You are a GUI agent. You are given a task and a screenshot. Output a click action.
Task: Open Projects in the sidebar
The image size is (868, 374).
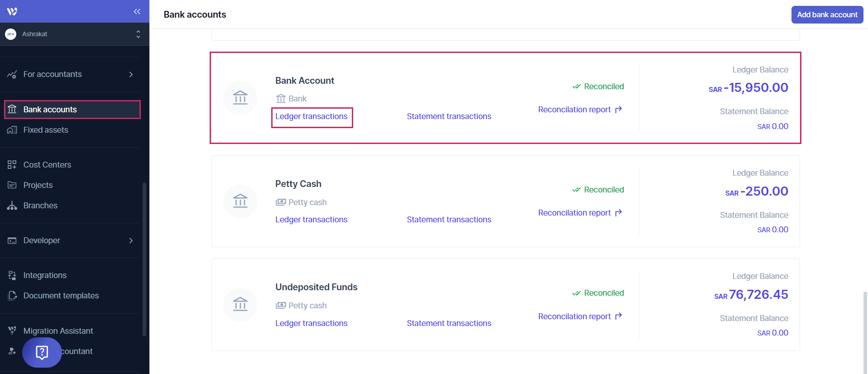tap(38, 185)
